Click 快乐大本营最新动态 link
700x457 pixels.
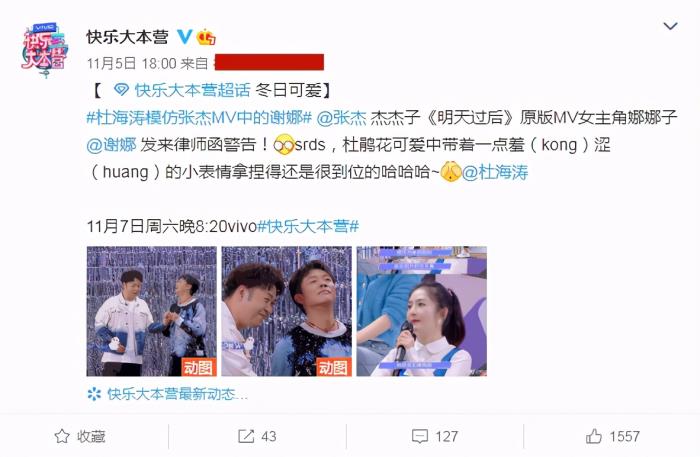tap(168, 394)
